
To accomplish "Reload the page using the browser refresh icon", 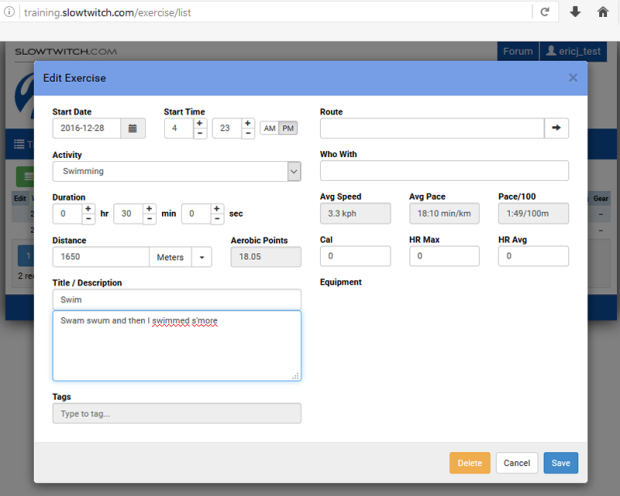I will (545, 12).
